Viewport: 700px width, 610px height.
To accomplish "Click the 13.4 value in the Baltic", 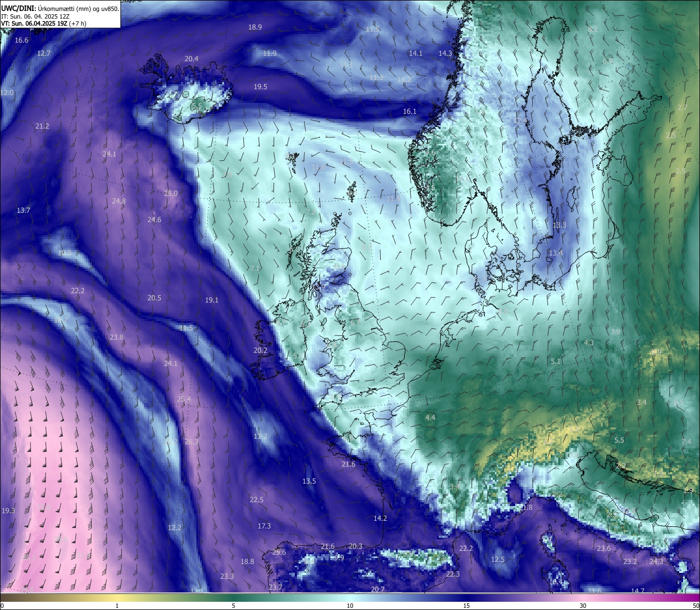I will pos(556,253).
